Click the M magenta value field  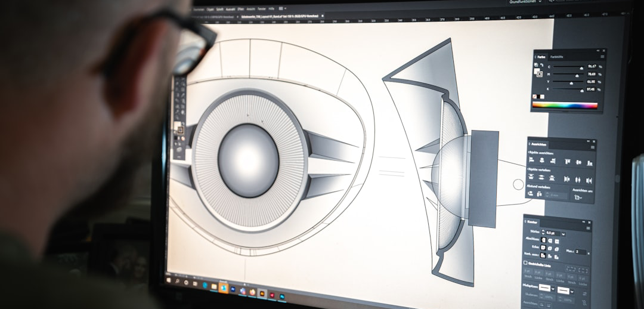[x=592, y=74]
